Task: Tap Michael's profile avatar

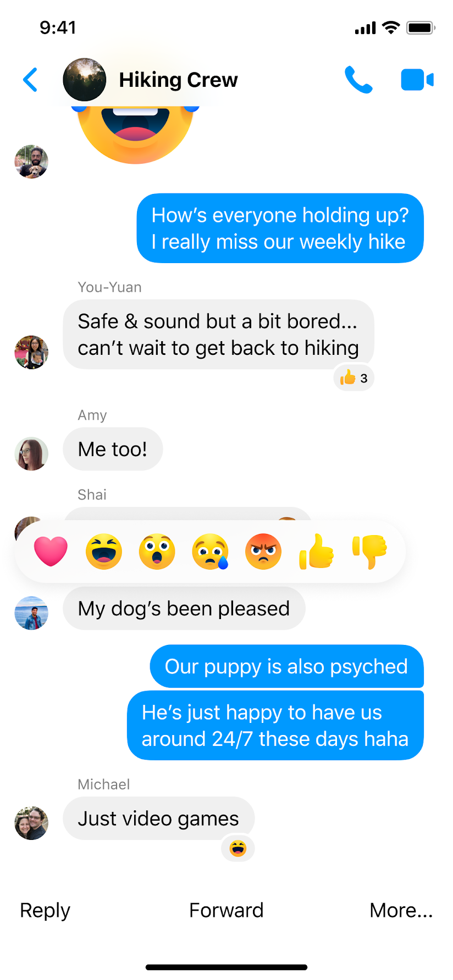Action: (31, 823)
